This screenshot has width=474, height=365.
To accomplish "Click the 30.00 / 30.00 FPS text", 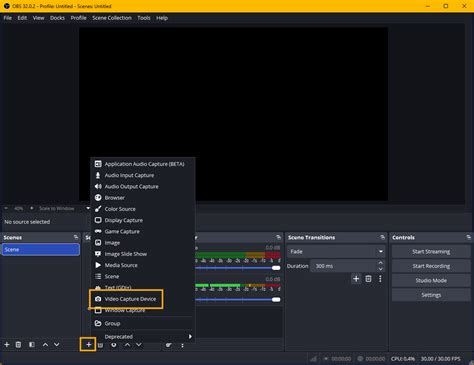I will (x=441, y=359).
